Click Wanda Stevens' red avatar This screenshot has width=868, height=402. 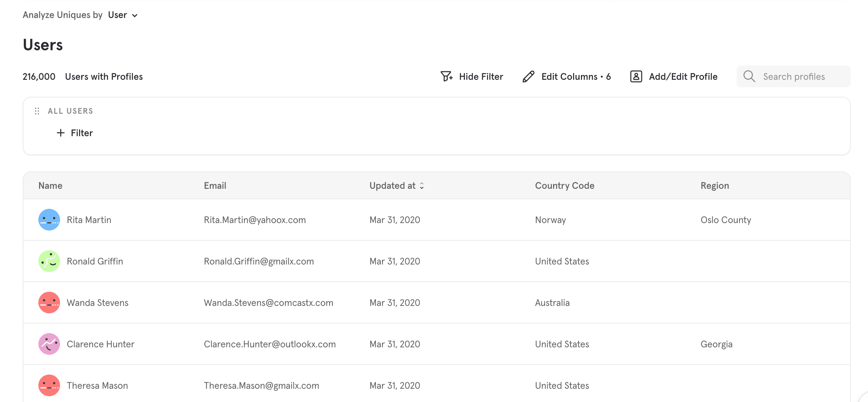point(49,303)
